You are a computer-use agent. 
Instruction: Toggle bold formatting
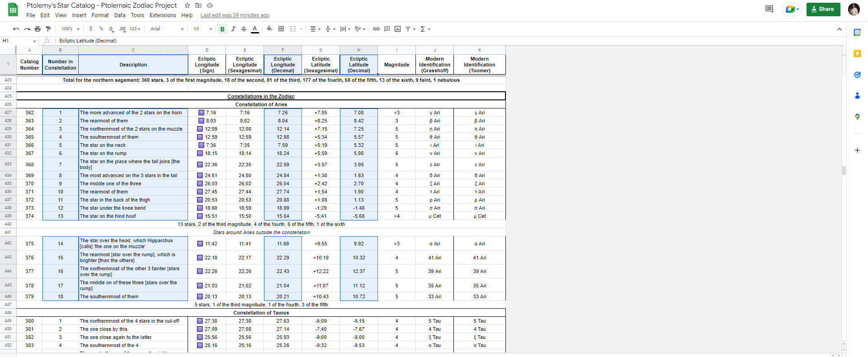tap(222, 29)
